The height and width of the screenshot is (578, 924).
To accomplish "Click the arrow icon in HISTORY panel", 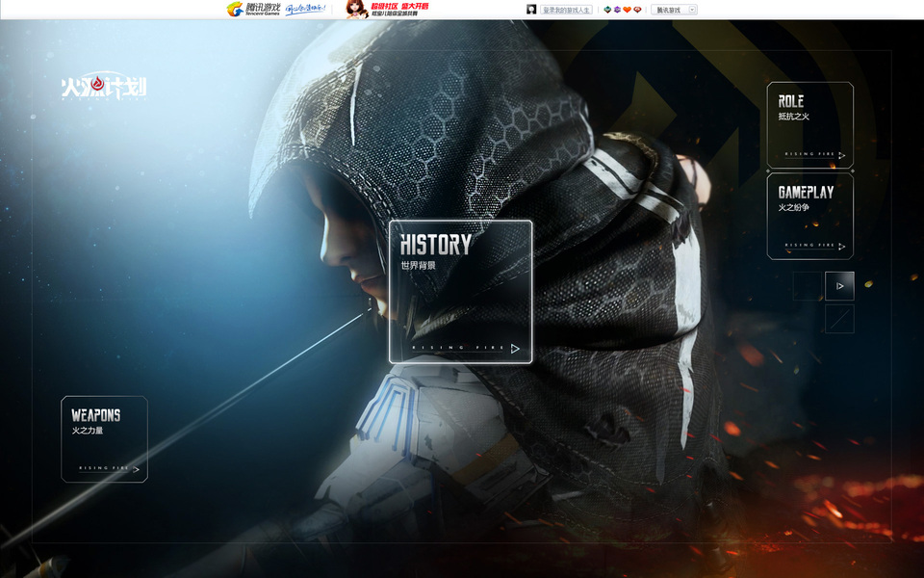I will pyautogui.click(x=515, y=349).
